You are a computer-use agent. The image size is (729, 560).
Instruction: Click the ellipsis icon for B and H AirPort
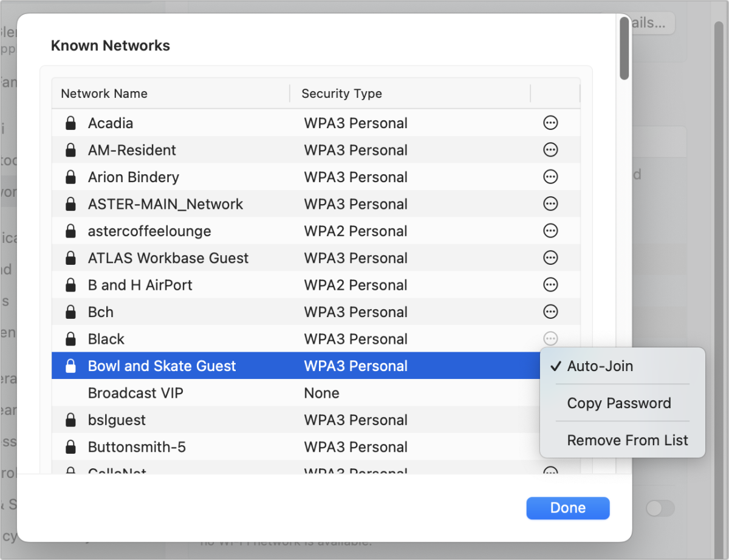point(550,285)
